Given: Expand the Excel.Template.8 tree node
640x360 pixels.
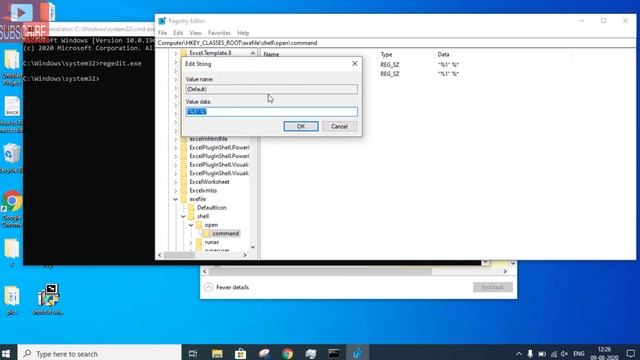Looking at the screenshot, I should pos(176,53).
